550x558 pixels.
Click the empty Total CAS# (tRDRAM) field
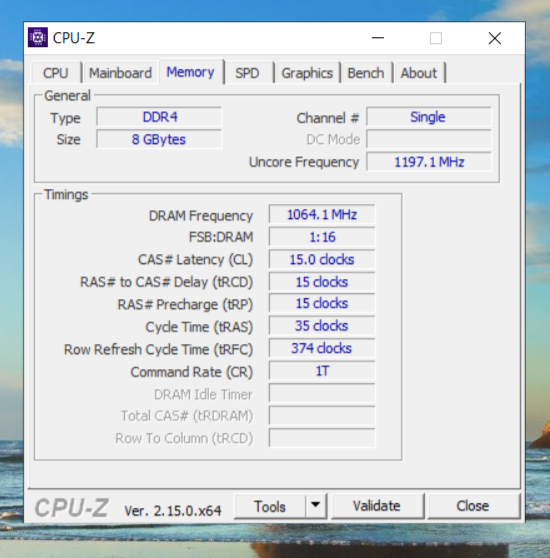tap(322, 416)
